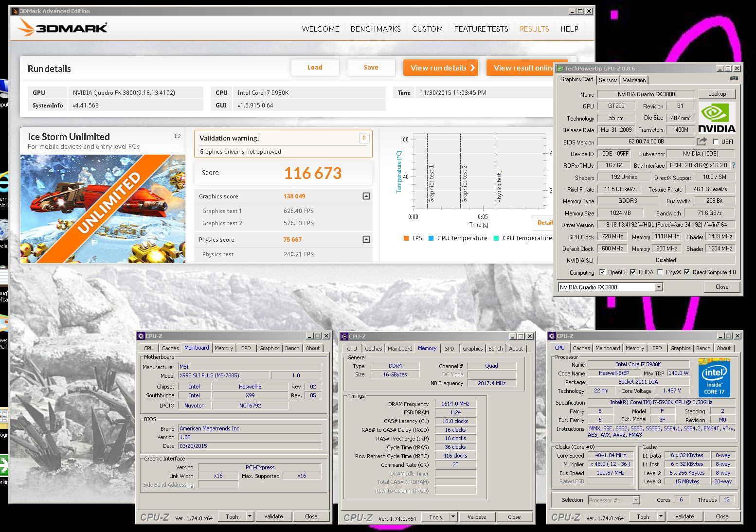Viewport: 756px width, 532px height.
Task: Click the Physics score value 75 667
Action: [x=292, y=240]
